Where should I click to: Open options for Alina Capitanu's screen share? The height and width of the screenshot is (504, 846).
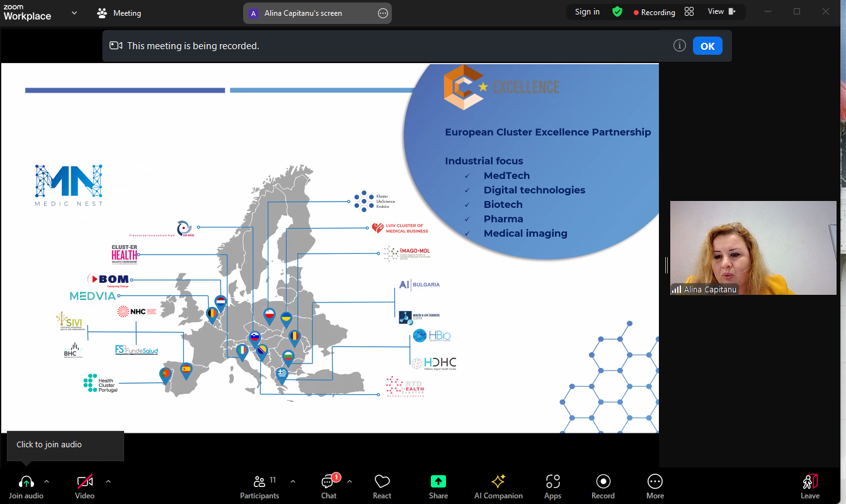click(382, 13)
